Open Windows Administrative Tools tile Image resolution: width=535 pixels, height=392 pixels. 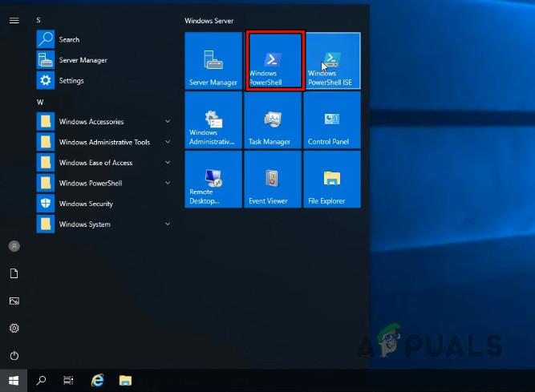(x=213, y=120)
